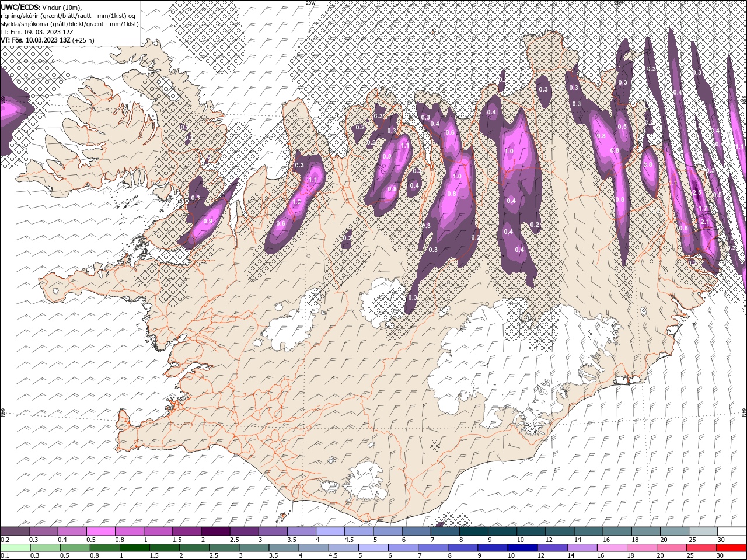Screen dimensions: 747x560
Task: Select the lavender 4–4.5 snow legend swatch
Action: pyautogui.click(x=330, y=531)
